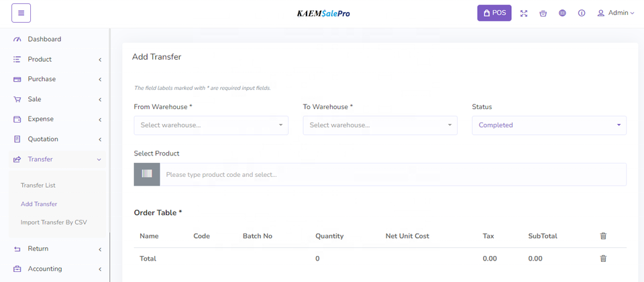Click the basket icon in header

543,13
